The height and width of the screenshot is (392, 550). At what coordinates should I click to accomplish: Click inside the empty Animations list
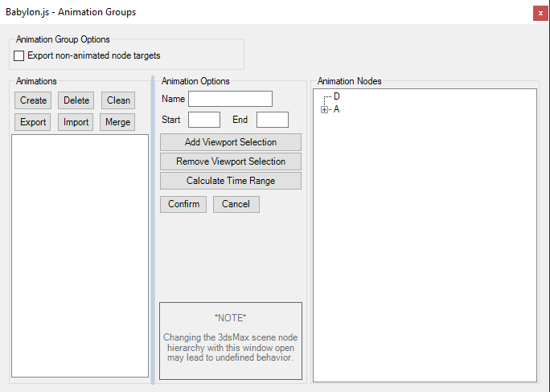point(80,255)
